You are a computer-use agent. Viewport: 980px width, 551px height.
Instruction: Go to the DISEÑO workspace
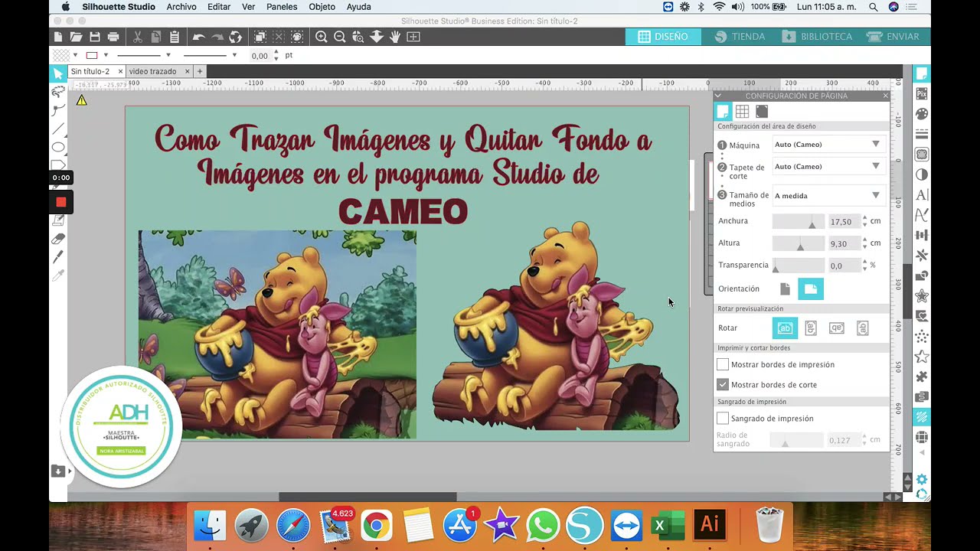pyautogui.click(x=663, y=36)
